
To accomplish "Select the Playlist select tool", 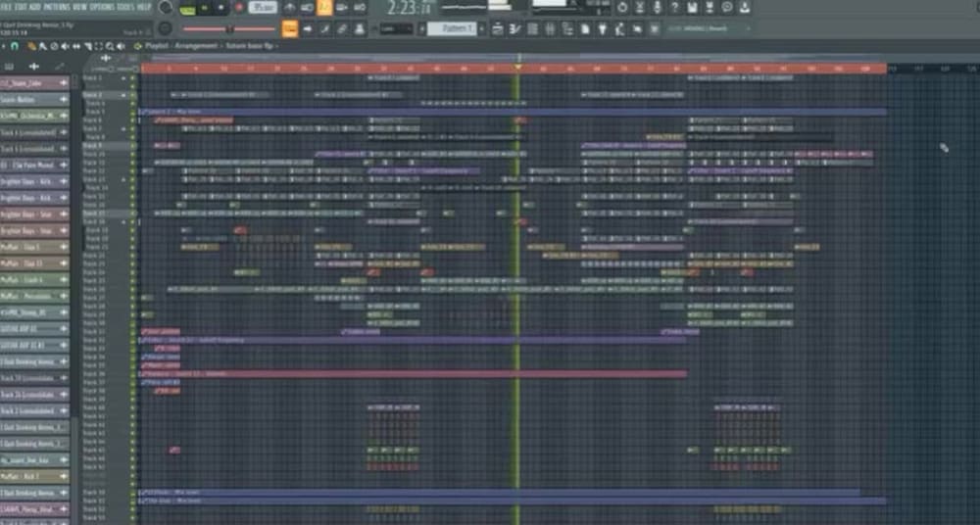I will point(99,46).
